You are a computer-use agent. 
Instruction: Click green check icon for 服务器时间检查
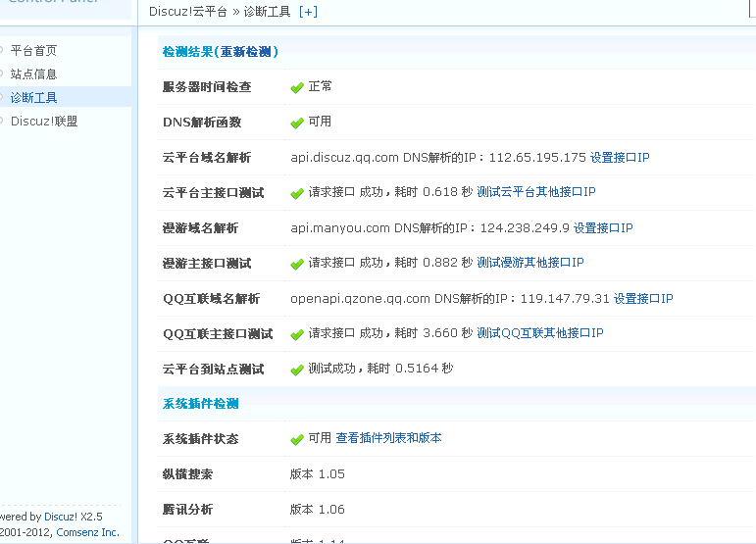pyautogui.click(x=297, y=87)
